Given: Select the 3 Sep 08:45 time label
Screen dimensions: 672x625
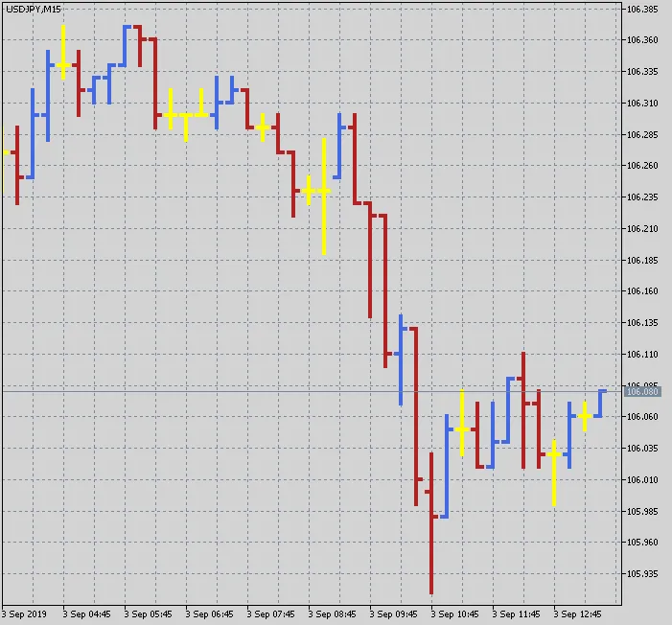Looking at the screenshot, I should [332, 613].
